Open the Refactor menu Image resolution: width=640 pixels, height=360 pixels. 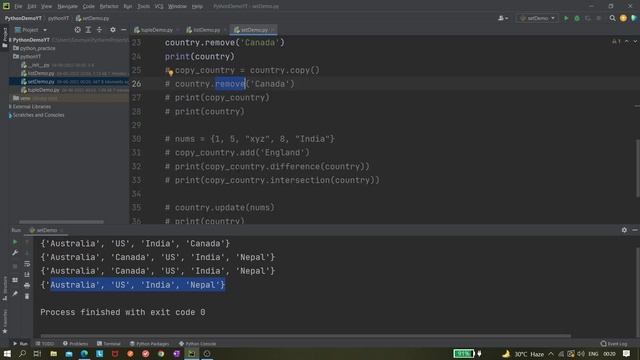click(x=109, y=7)
